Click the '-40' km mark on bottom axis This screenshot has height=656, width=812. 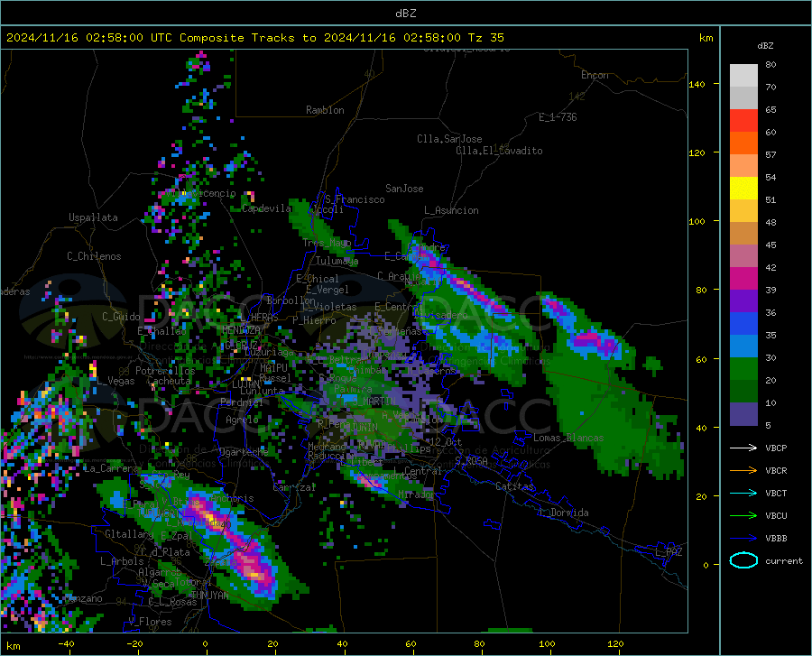(66, 643)
